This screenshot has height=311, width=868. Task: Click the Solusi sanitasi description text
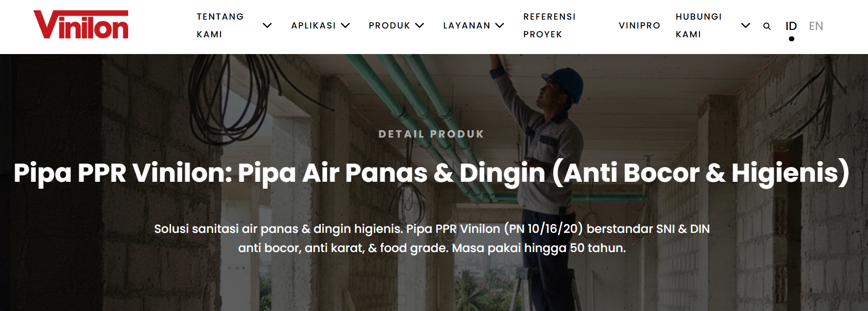432,238
